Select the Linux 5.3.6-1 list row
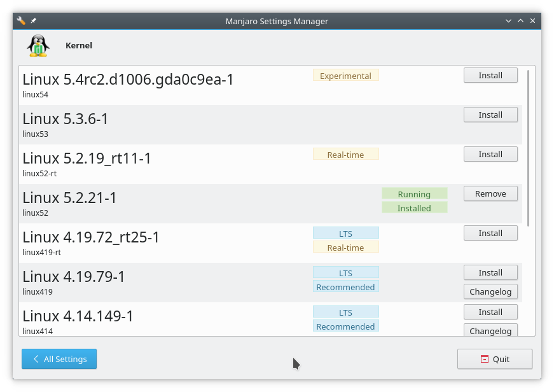 [x=271, y=125]
